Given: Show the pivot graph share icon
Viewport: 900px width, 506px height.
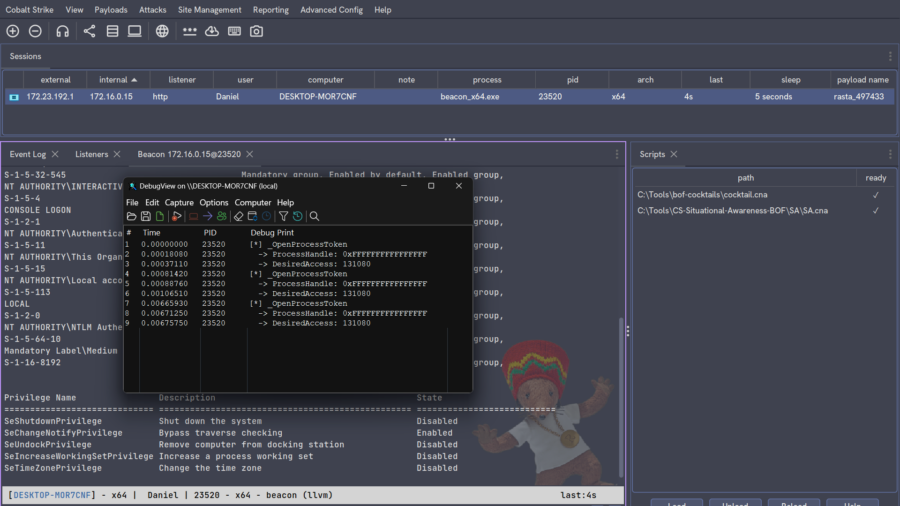Looking at the screenshot, I should point(90,31).
